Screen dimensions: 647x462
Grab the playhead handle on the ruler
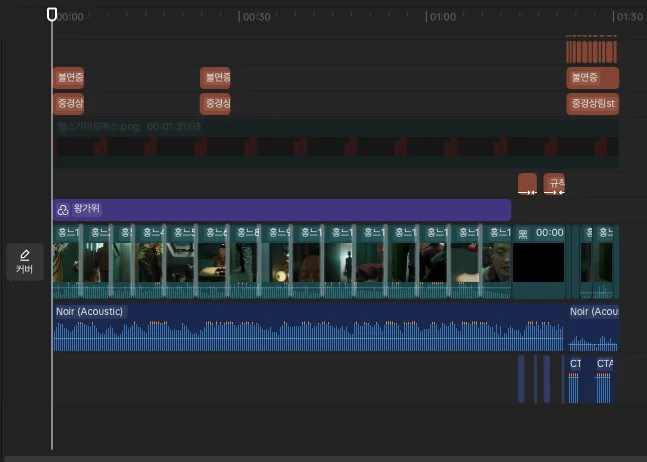click(x=52, y=14)
